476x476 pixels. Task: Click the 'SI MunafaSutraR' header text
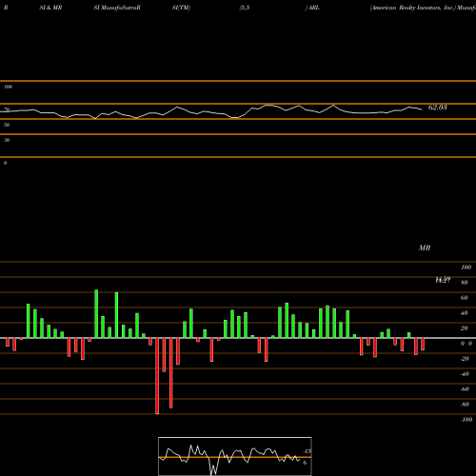(117, 8)
